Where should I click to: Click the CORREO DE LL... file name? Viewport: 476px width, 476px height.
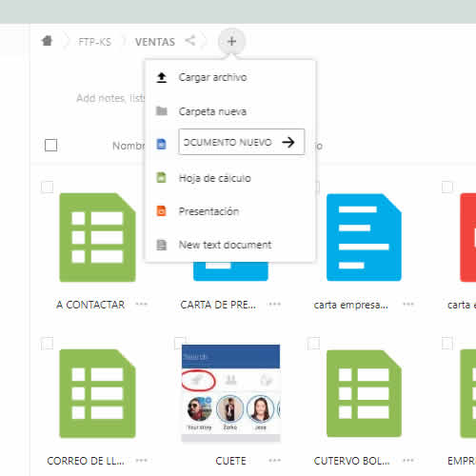[86, 461]
